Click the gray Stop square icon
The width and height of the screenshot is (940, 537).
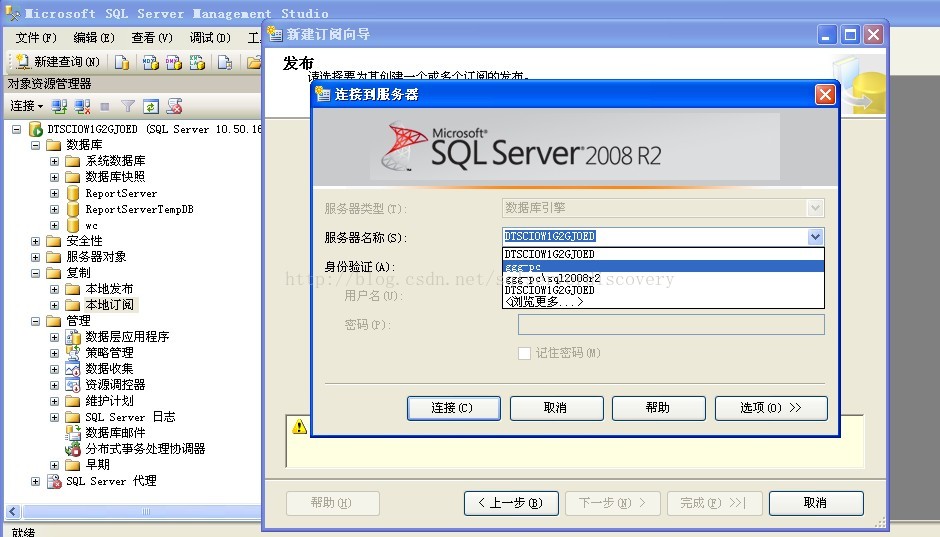[x=105, y=107]
